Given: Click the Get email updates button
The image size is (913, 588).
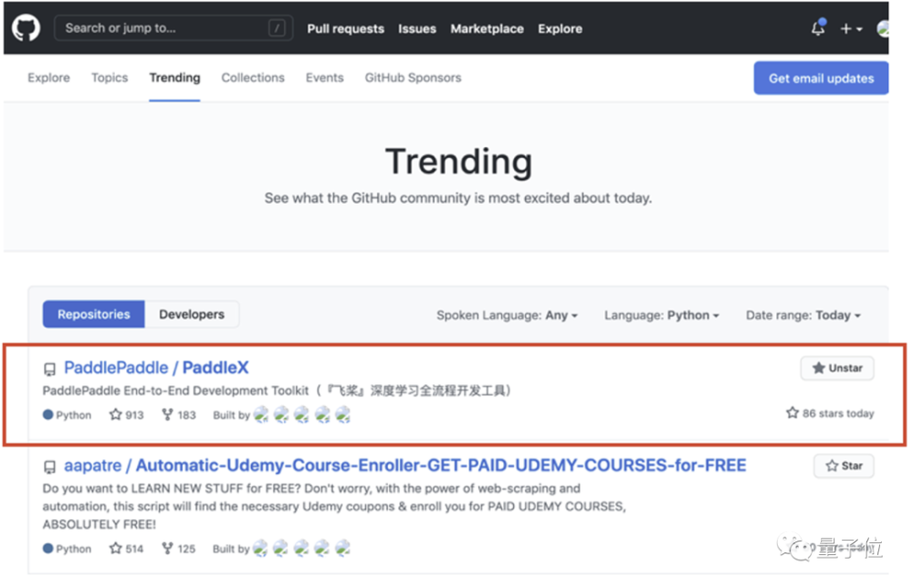Looking at the screenshot, I should click(x=820, y=78).
